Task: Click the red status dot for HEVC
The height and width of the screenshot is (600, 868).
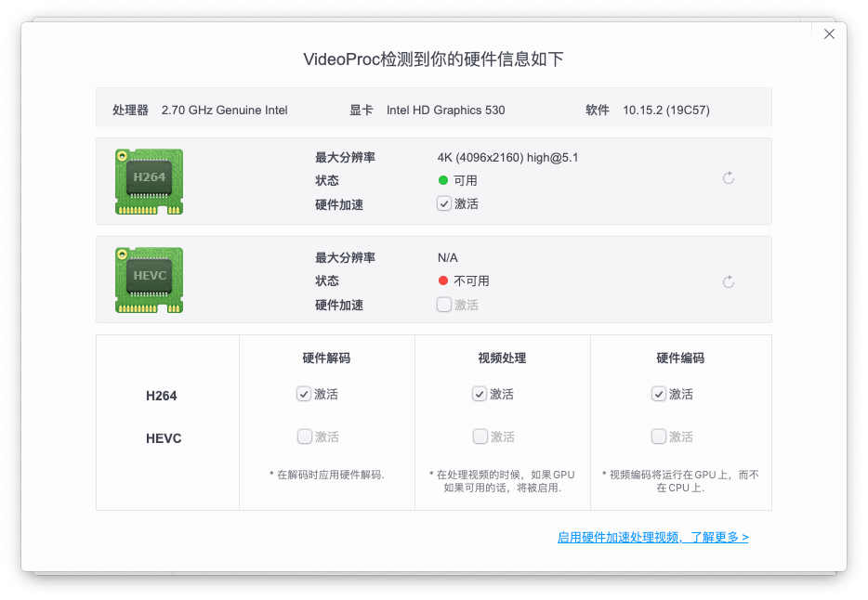Action: coord(443,280)
